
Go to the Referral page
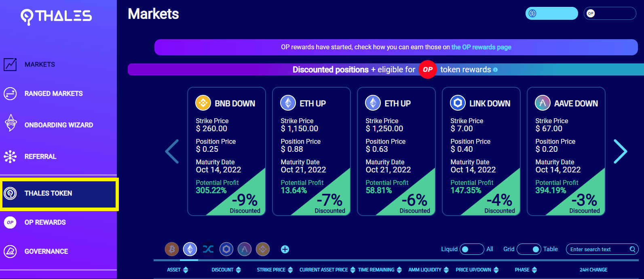40,157
